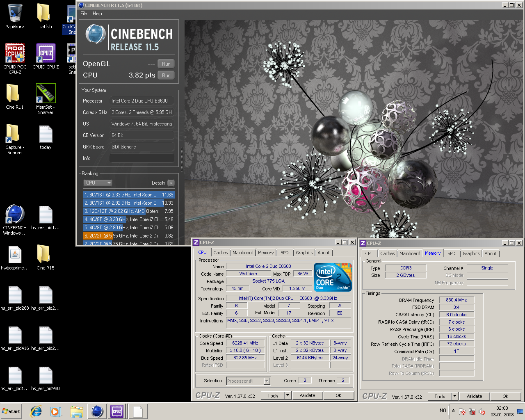The height and width of the screenshot is (420, 525).
Task: Click OK in right CPU-Z window
Action: pyautogui.click(x=505, y=397)
